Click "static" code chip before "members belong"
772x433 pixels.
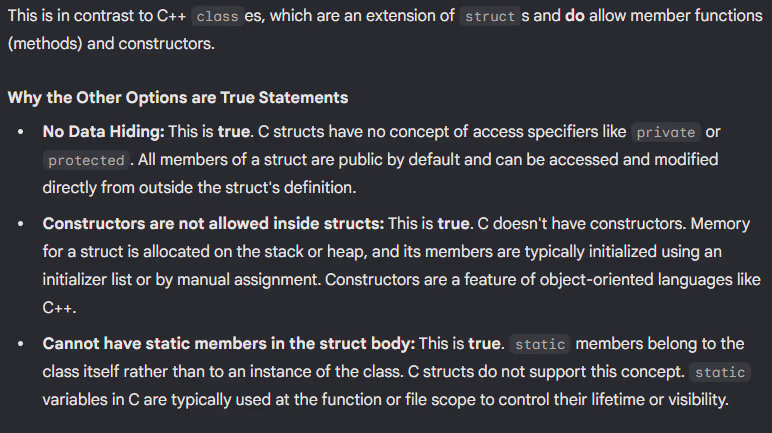click(540, 344)
